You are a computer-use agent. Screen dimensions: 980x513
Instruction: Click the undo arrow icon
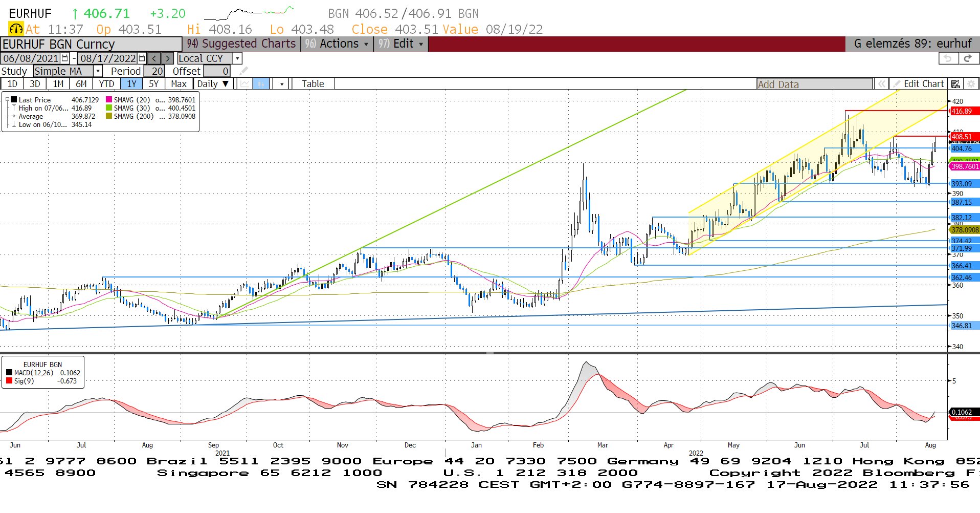[947, 58]
